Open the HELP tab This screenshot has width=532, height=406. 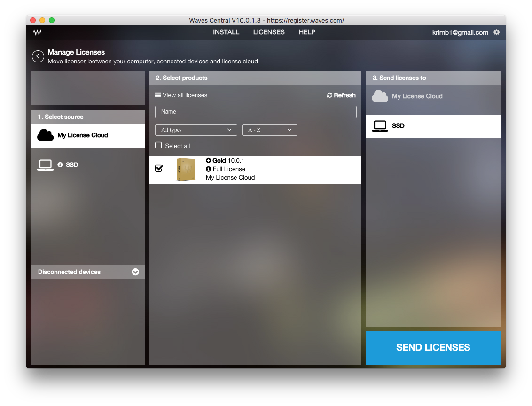click(x=307, y=32)
